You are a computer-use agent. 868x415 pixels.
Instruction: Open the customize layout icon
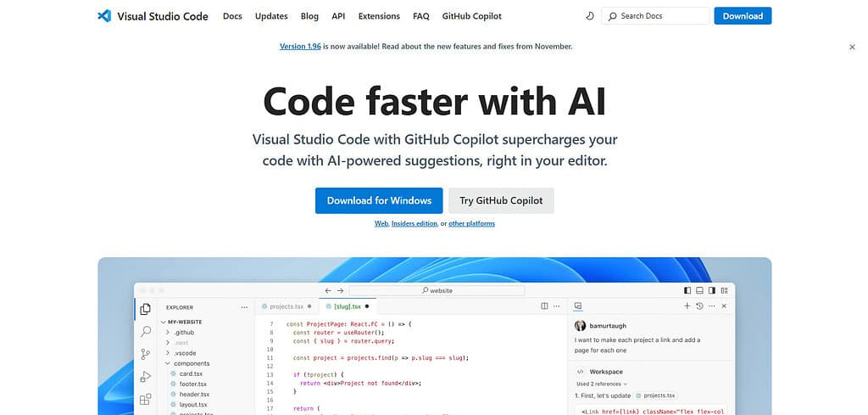click(724, 290)
